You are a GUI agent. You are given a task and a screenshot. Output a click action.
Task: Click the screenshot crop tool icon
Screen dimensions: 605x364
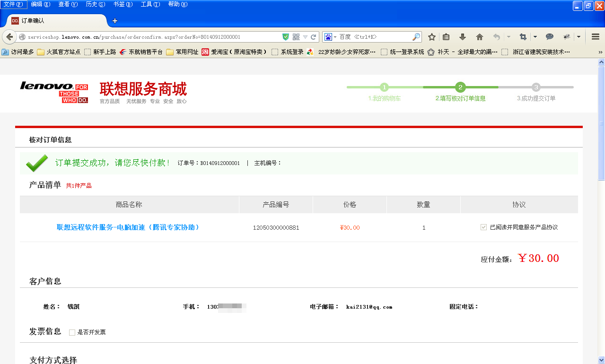pos(523,37)
